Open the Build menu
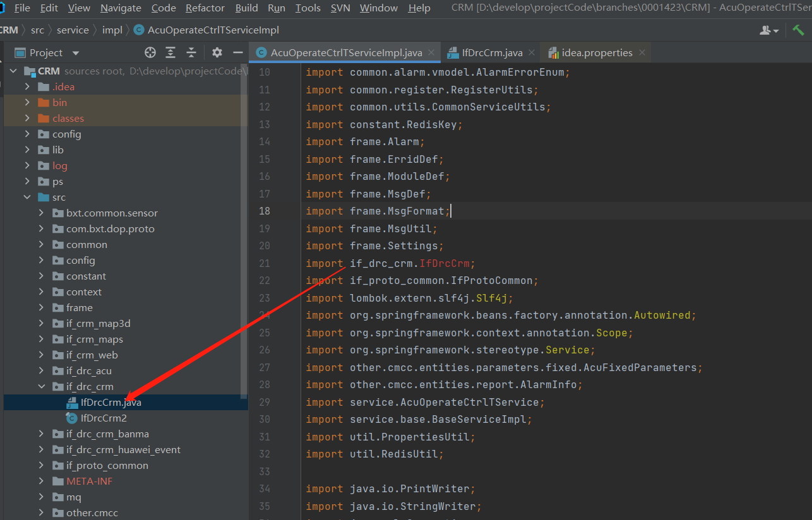Image resolution: width=812 pixels, height=520 pixels. tap(246, 8)
